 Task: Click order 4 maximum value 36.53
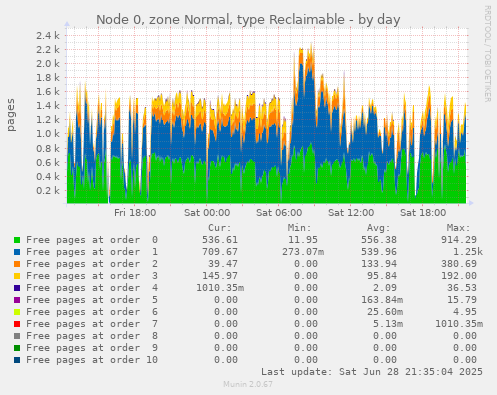tap(462, 288)
